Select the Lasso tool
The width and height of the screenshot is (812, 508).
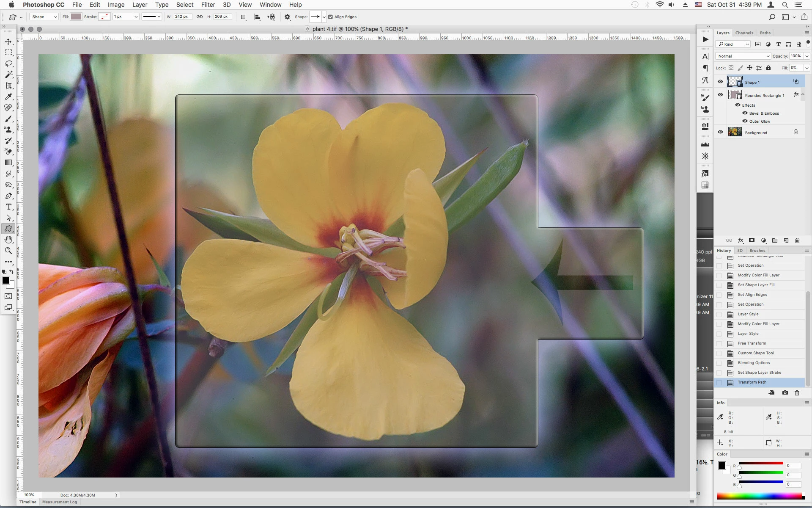[x=8, y=63]
